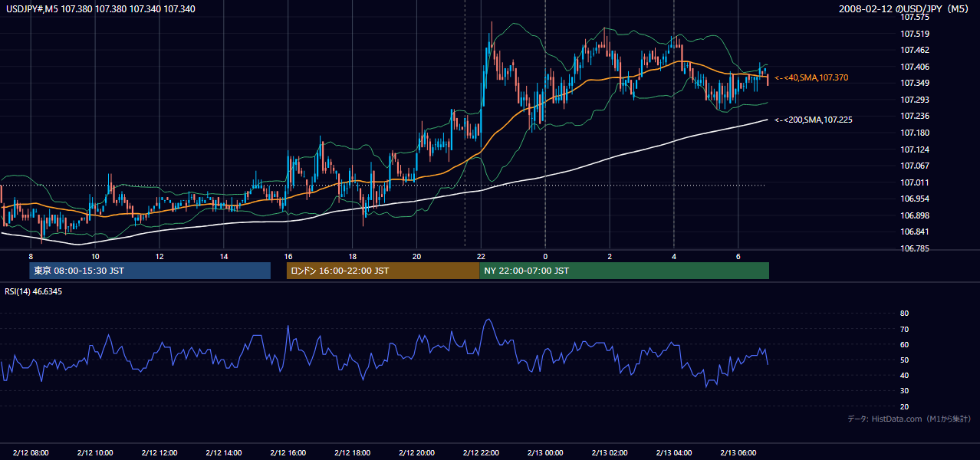
Task: Click RSI scale level 50
Action: click(904, 360)
